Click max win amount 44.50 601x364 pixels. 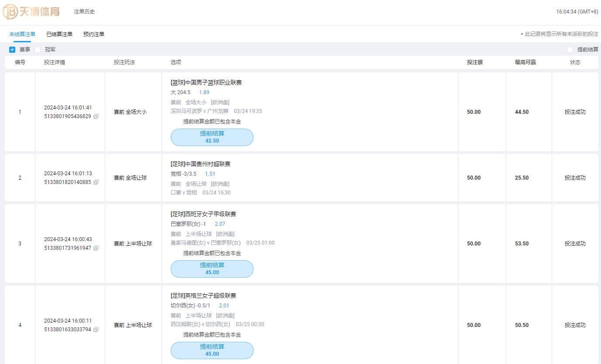(x=522, y=112)
